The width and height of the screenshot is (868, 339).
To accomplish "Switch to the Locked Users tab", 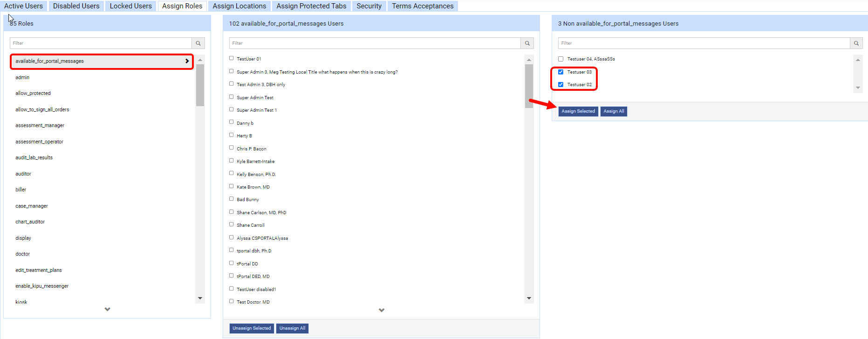I will click(130, 6).
